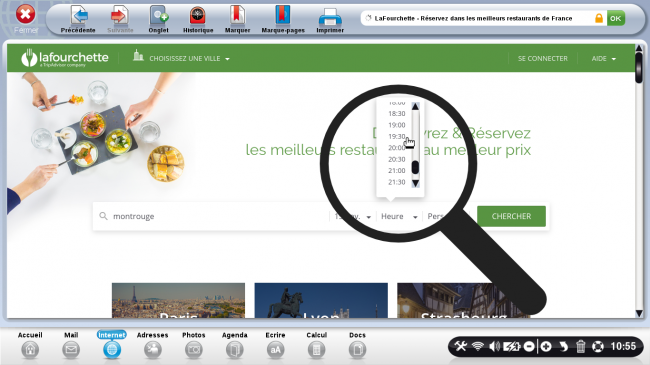Open the Heure time dropdown
The height and width of the screenshot is (365, 650).
(x=399, y=217)
